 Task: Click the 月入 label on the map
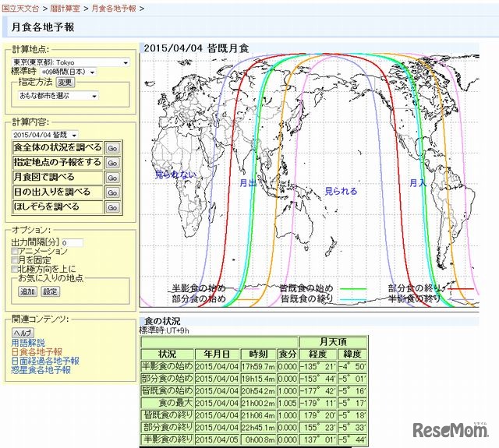click(x=418, y=183)
